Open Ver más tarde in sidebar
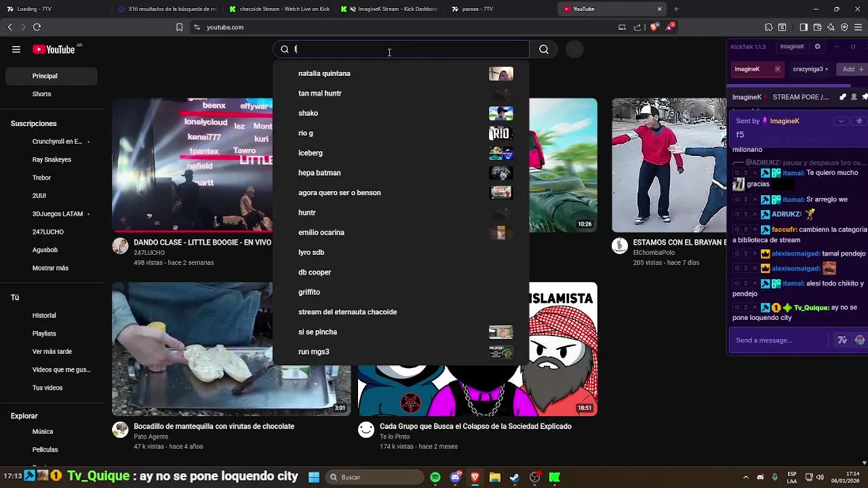This screenshot has height=488, width=868. tap(52, 352)
